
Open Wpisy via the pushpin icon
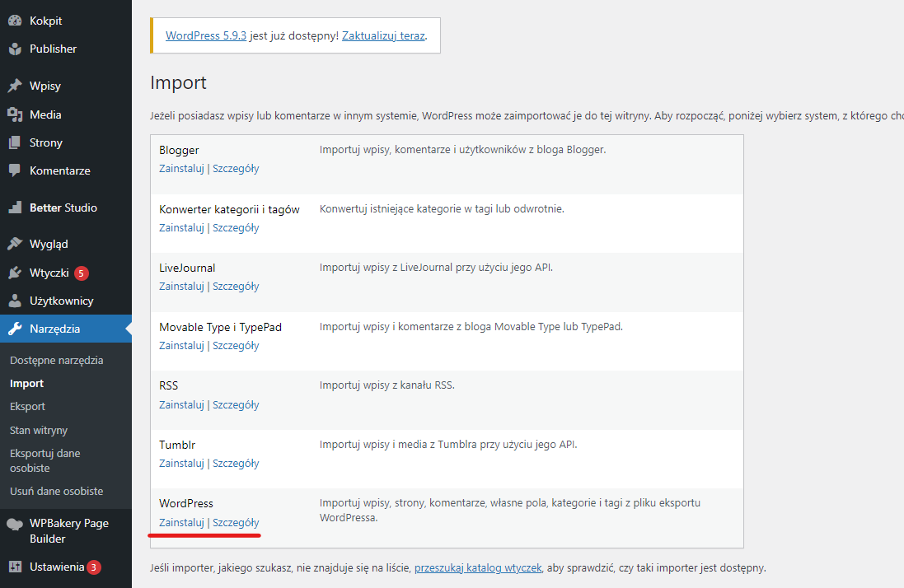pos(15,86)
